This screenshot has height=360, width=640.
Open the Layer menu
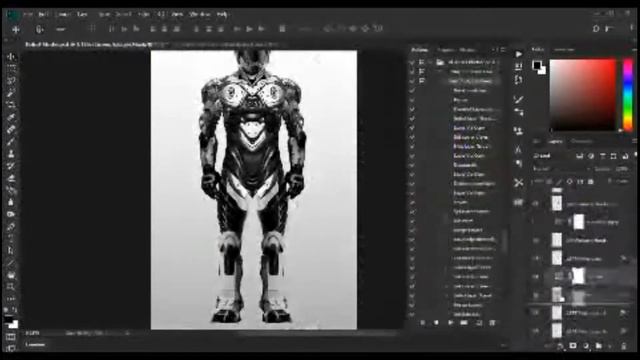coord(82,14)
